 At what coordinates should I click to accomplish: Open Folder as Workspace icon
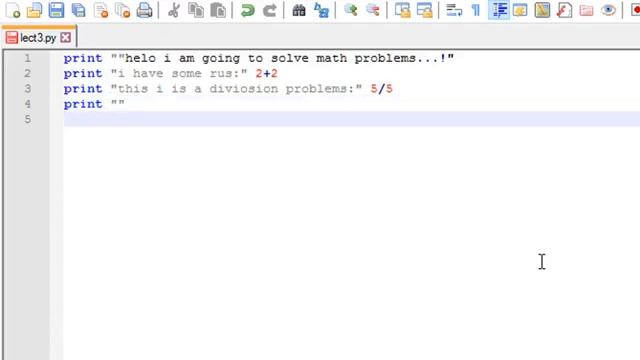click(x=586, y=10)
